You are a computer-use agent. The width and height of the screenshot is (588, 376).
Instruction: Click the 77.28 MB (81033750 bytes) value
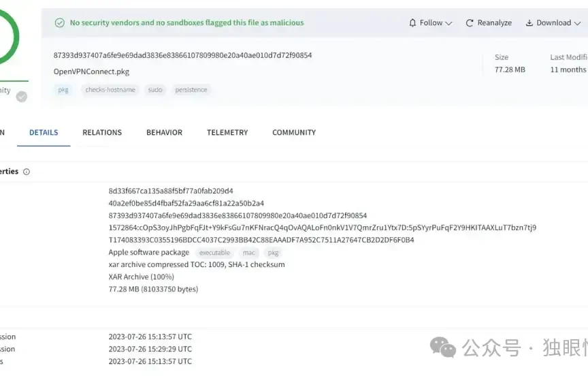[153, 289]
